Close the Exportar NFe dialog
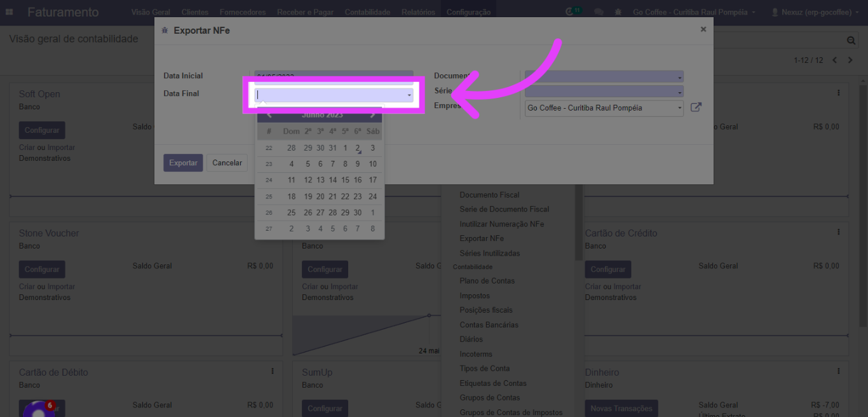868x417 pixels. [x=703, y=29]
